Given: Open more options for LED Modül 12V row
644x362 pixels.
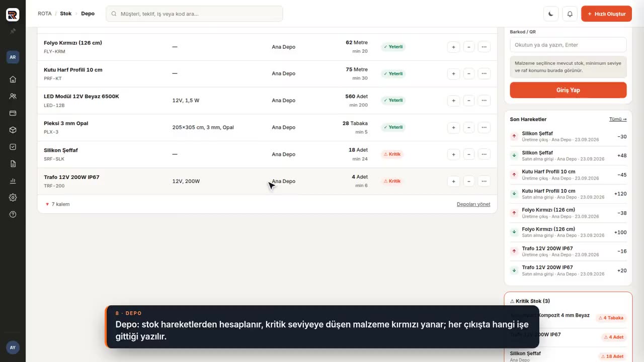Looking at the screenshot, I should (x=484, y=101).
